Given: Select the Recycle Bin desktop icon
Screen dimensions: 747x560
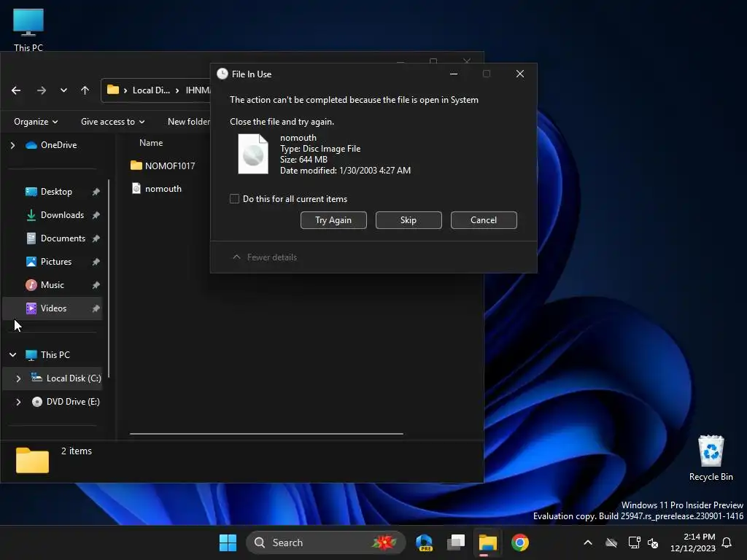Looking at the screenshot, I should [x=711, y=458].
